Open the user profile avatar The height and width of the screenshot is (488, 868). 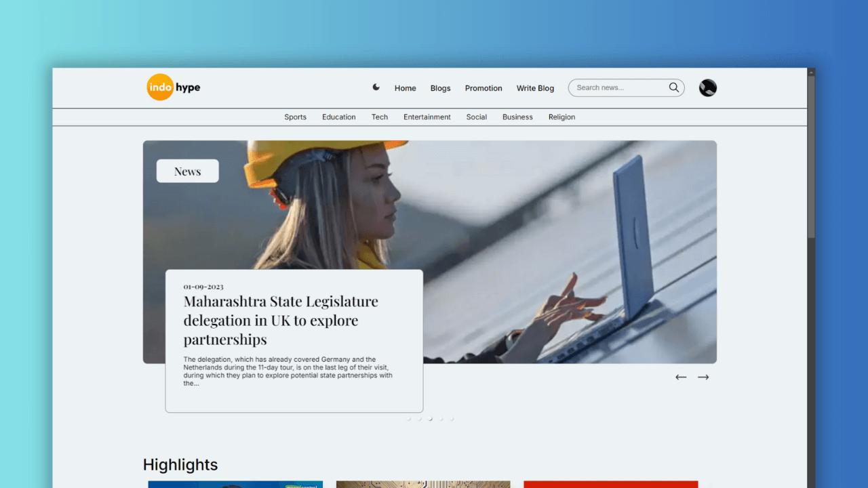click(707, 88)
